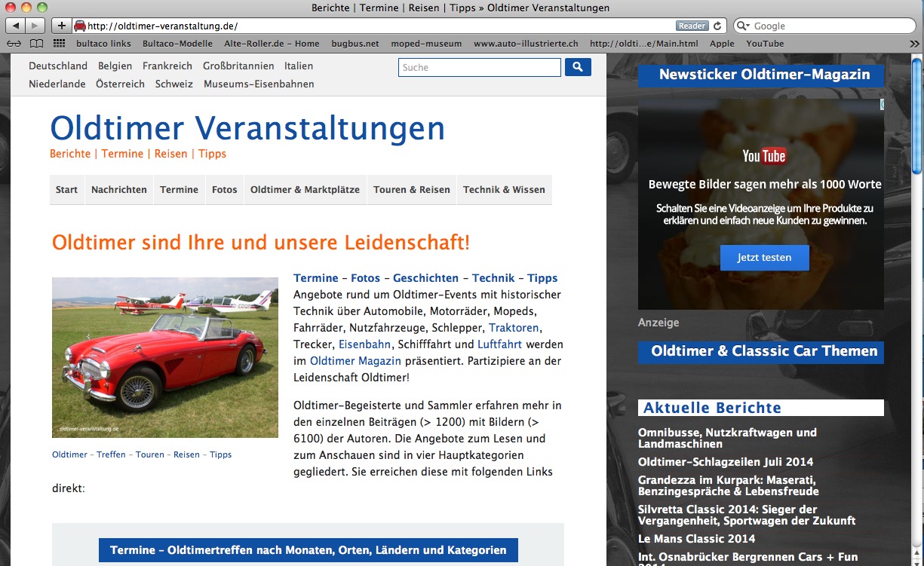Click the Suche search box
Viewport: 924px width, 566px height.
pyautogui.click(x=480, y=67)
